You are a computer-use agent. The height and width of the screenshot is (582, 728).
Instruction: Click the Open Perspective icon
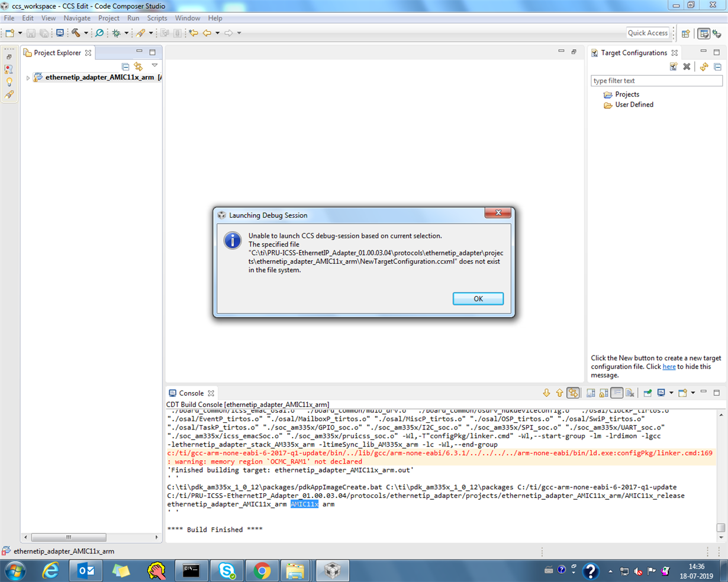click(686, 34)
